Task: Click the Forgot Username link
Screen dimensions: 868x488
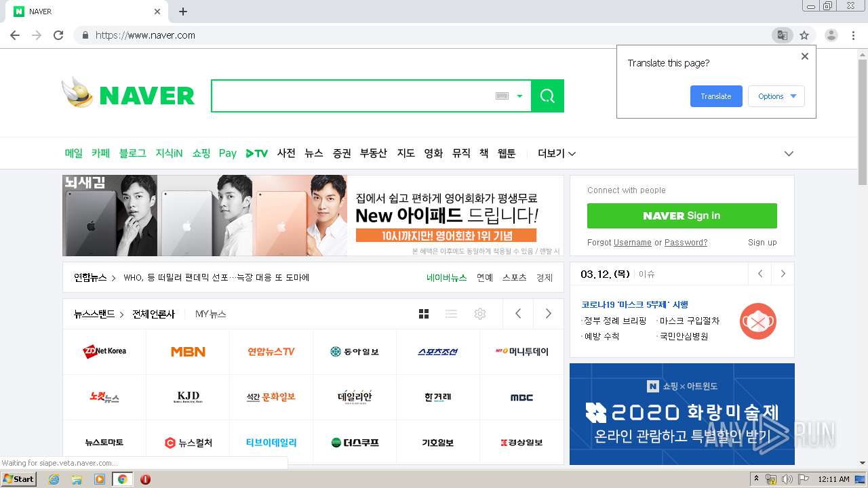Action: 633,243
